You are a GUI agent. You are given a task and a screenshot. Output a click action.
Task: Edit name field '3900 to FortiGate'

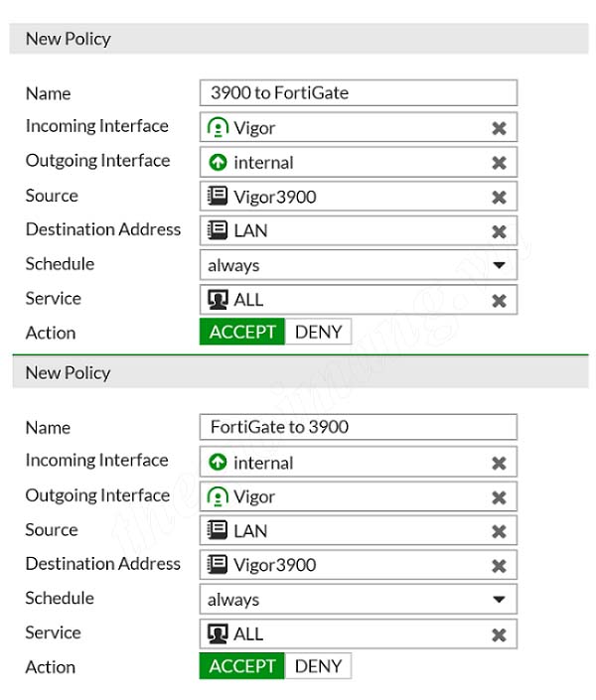(x=359, y=93)
